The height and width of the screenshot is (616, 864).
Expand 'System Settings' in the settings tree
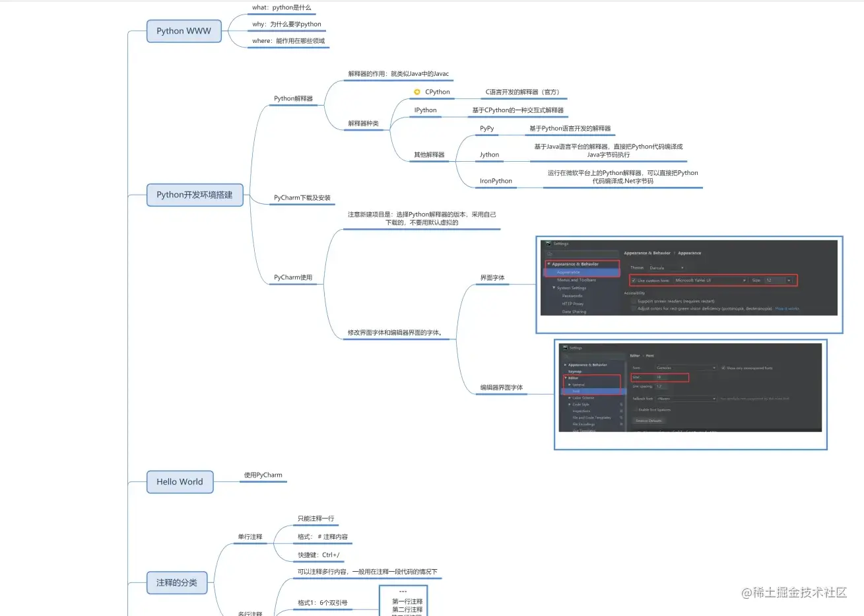coord(554,288)
